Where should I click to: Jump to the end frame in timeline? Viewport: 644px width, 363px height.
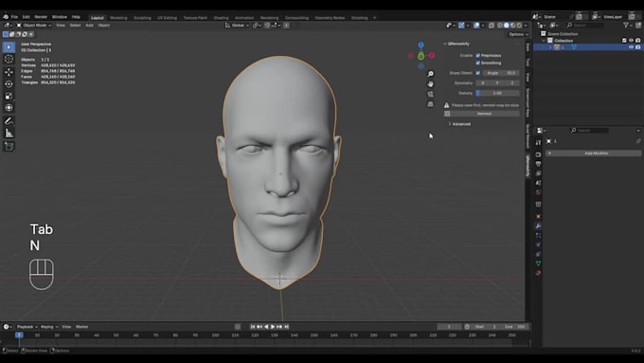(x=287, y=326)
